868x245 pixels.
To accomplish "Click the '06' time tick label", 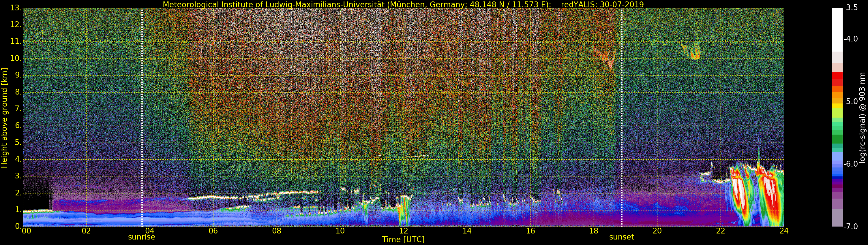I will point(213,231).
